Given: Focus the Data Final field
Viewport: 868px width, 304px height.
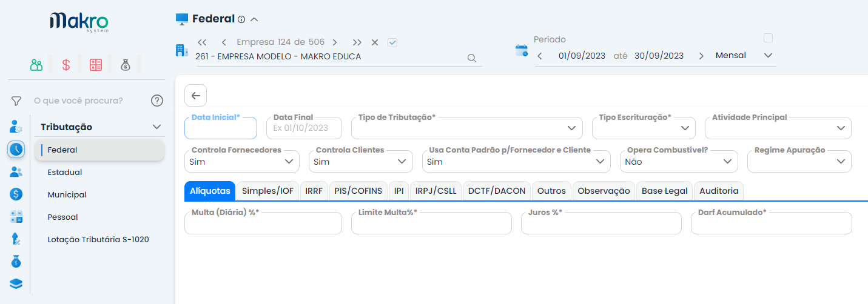Looking at the screenshot, I should (304, 128).
